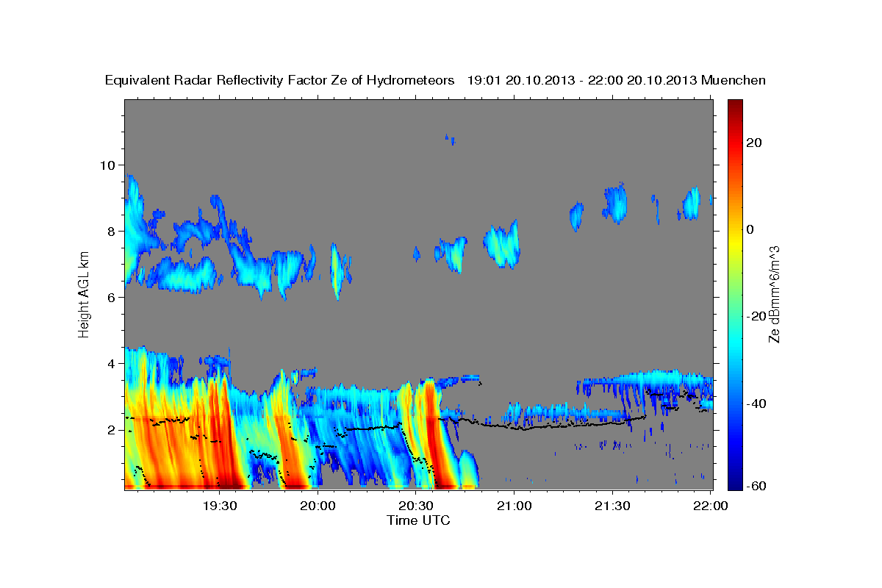Click the colorbar tick label '0'
The image size is (882, 588).
pos(750,229)
